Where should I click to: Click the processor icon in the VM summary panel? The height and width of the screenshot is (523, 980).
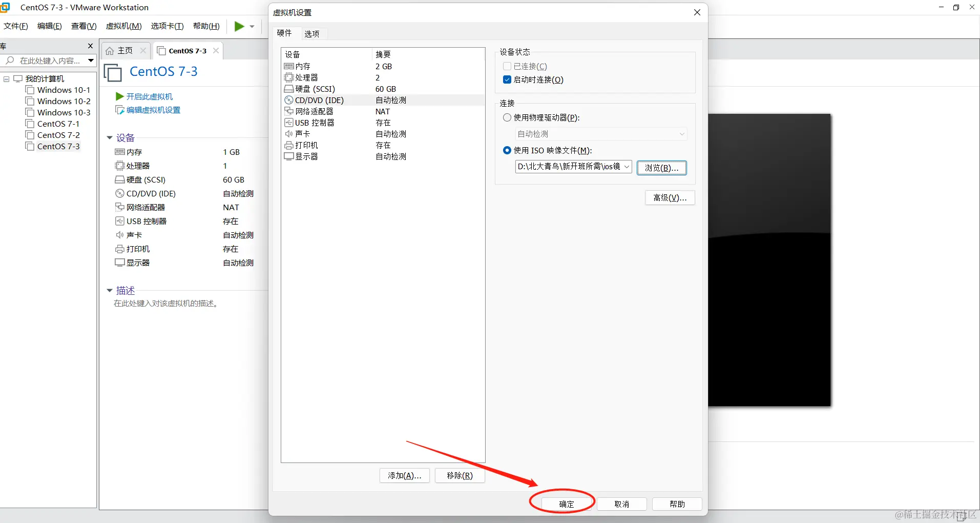click(120, 166)
